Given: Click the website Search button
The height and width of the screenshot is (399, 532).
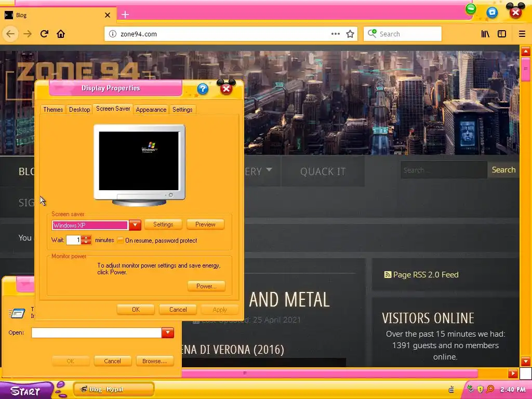Looking at the screenshot, I should [503, 170].
